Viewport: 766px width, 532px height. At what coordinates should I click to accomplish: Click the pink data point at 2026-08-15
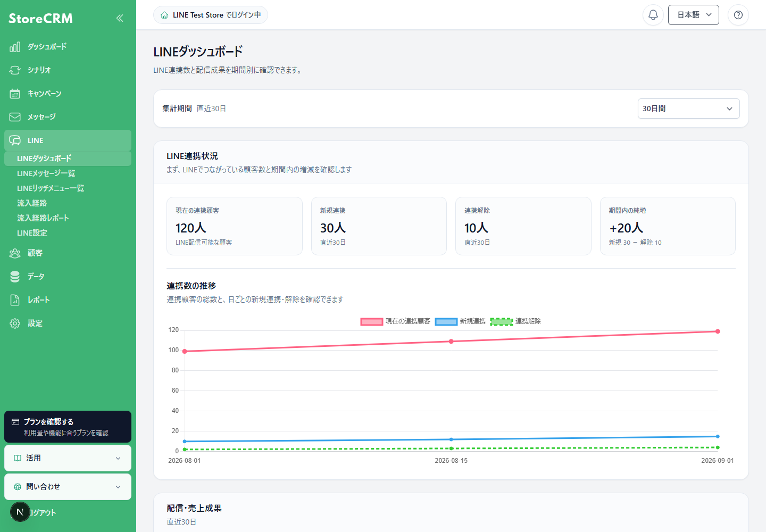tap(451, 342)
